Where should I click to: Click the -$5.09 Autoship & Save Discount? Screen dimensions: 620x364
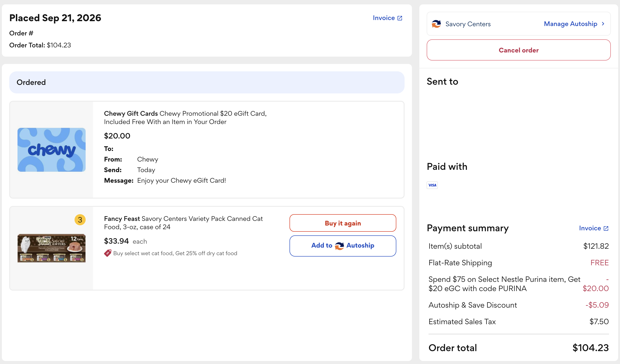(597, 305)
